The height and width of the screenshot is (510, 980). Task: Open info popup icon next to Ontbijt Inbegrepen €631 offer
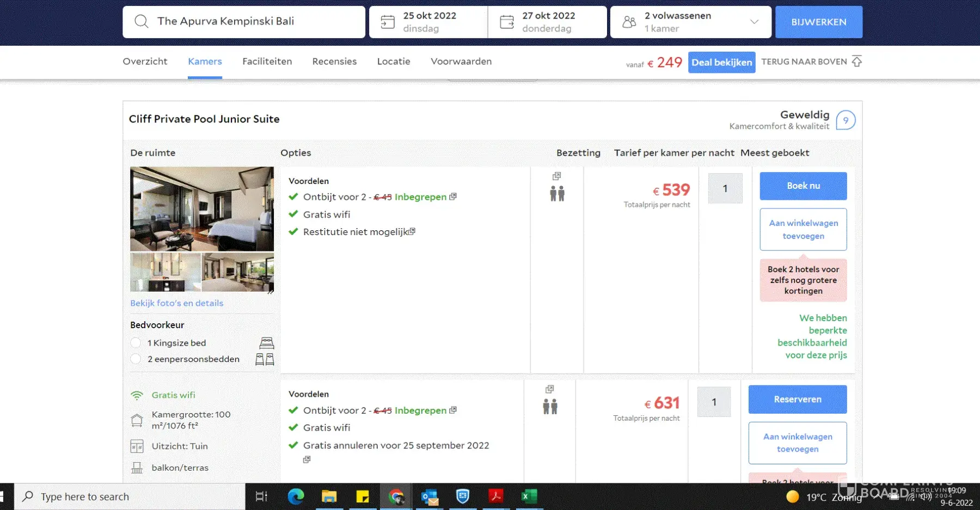453,410
